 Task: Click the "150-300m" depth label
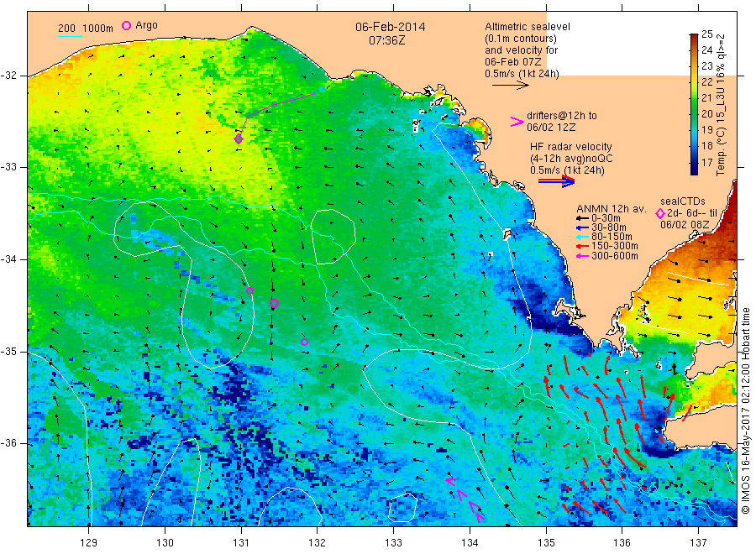(615, 246)
